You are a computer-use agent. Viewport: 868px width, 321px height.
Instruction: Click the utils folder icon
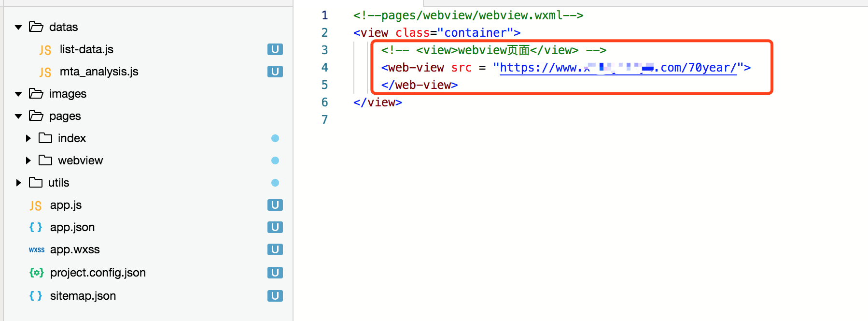(x=36, y=182)
